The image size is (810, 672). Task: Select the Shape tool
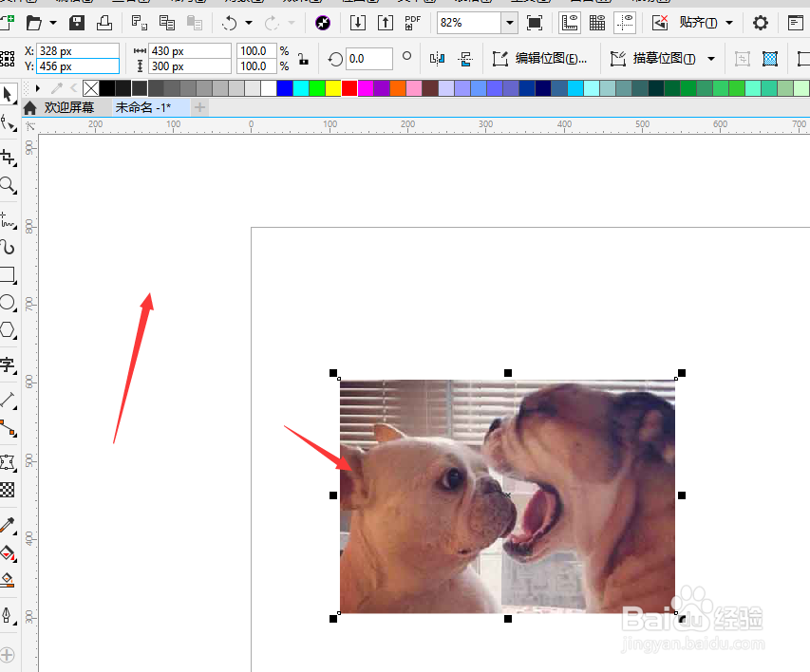8,123
